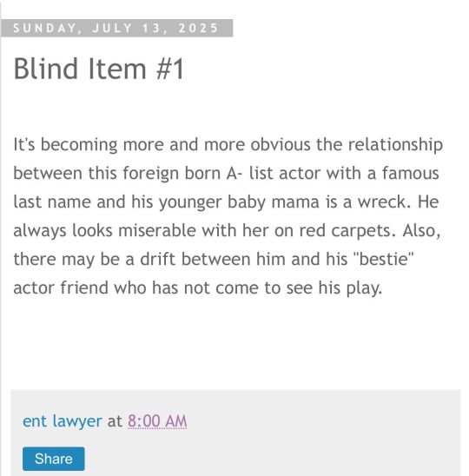Image resolution: width=469 pixels, height=476 pixels.
Task: Click the Sunday, July 13, 2025 date header
Action: click(x=116, y=28)
